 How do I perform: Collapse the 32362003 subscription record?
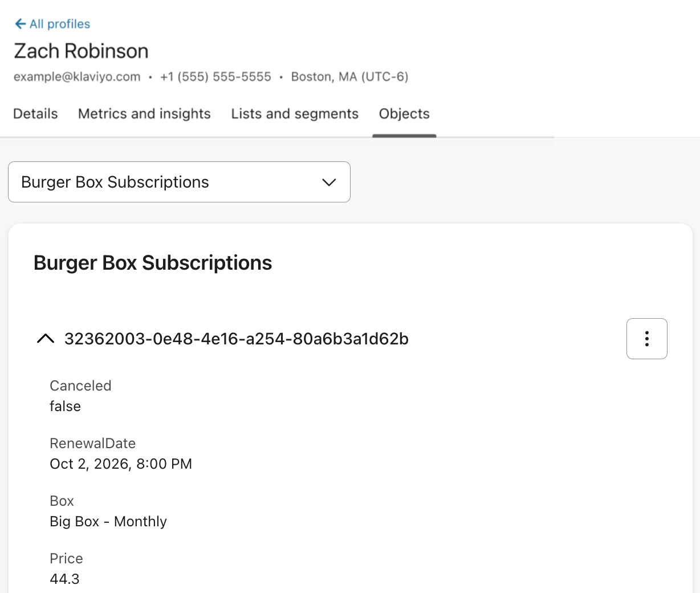coord(46,339)
